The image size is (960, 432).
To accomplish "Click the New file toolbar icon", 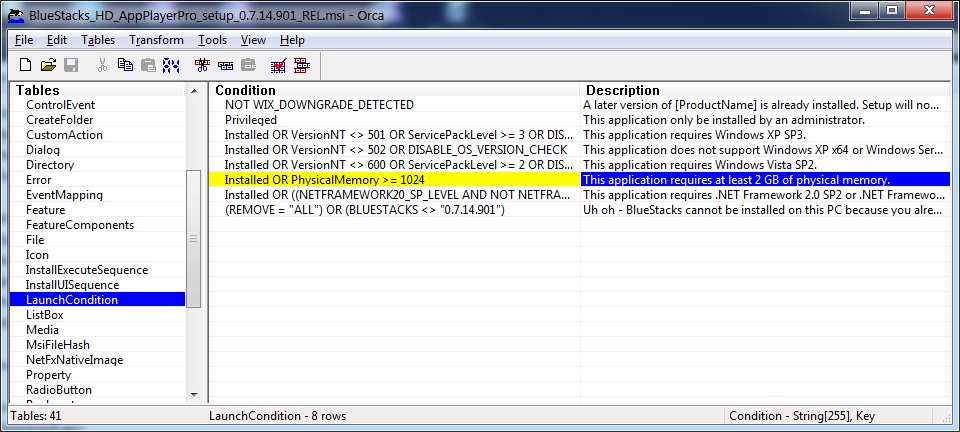I will [25, 65].
